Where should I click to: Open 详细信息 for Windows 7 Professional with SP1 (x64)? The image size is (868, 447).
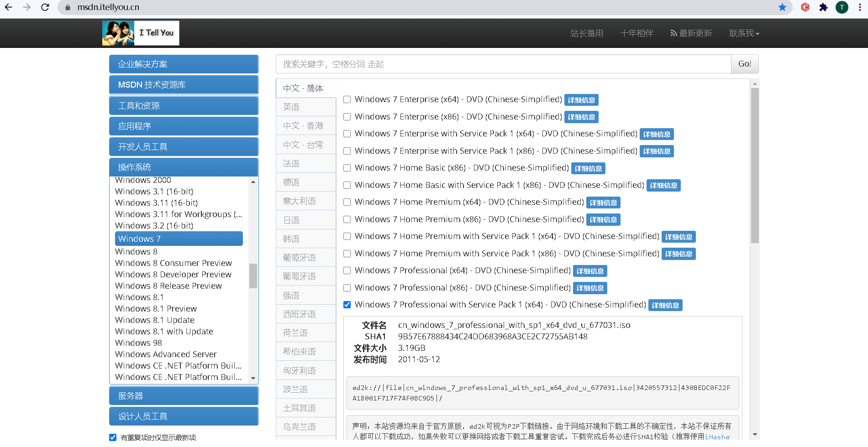point(665,305)
